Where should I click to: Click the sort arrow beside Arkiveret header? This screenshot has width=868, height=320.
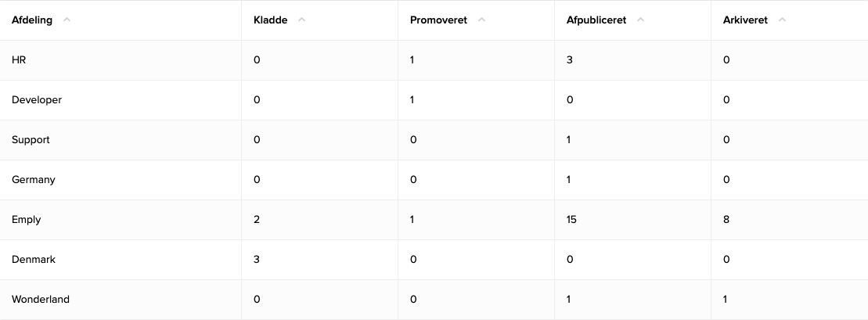click(782, 20)
